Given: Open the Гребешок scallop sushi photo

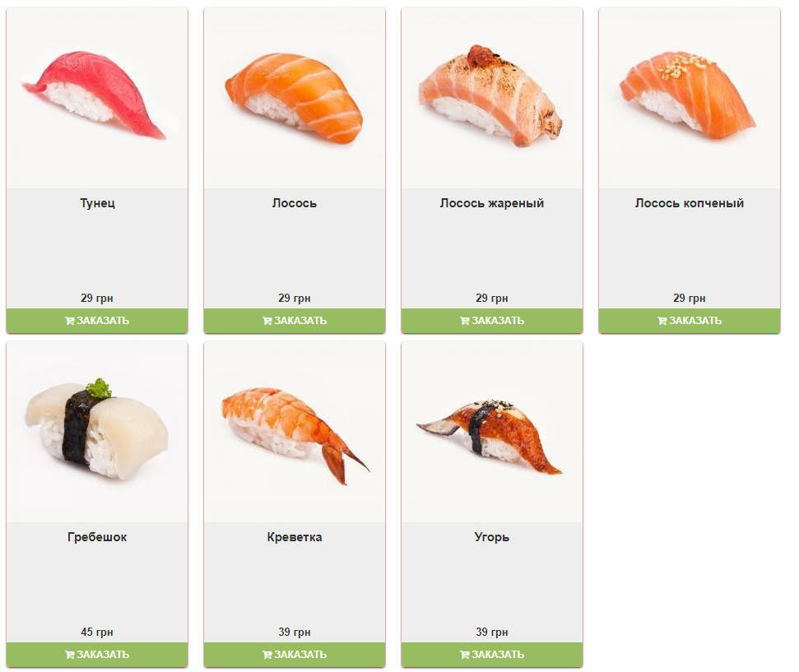Looking at the screenshot, I should click(x=97, y=432).
